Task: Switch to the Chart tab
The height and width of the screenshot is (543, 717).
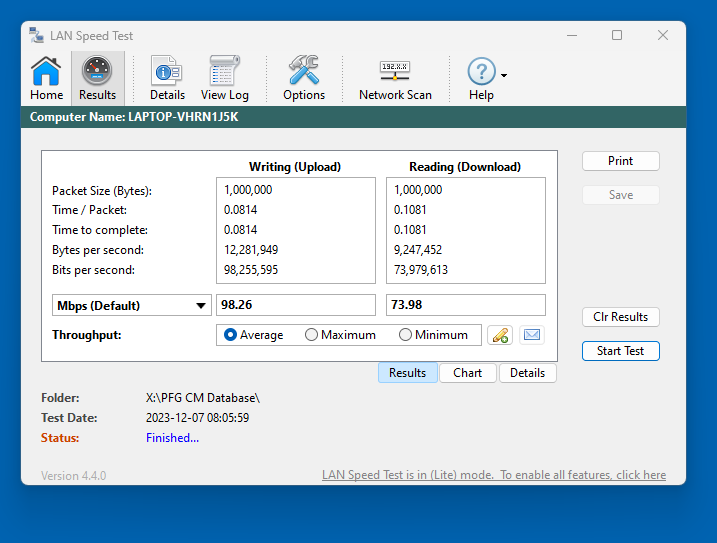Action: (467, 373)
